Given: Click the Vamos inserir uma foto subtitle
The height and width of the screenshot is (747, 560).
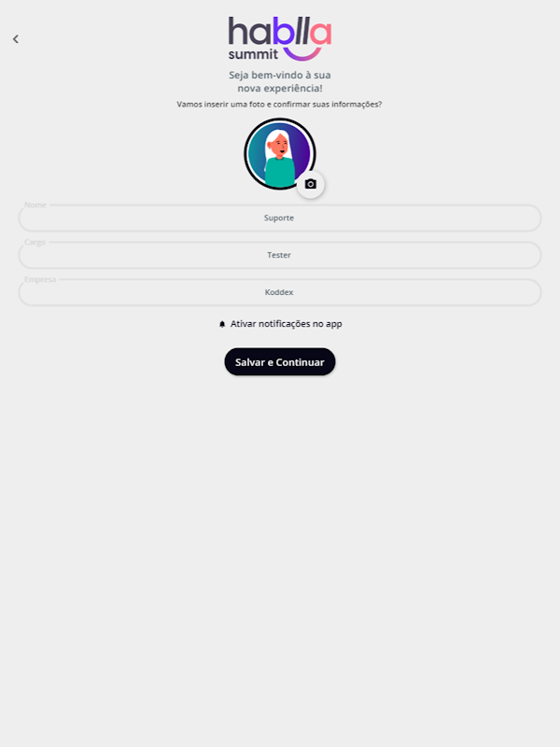Looking at the screenshot, I should point(279,105).
